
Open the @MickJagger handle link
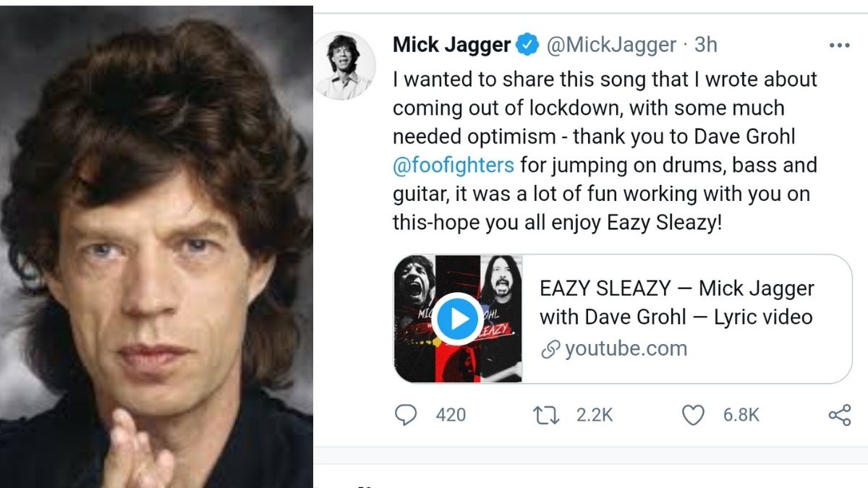click(x=610, y=46)
